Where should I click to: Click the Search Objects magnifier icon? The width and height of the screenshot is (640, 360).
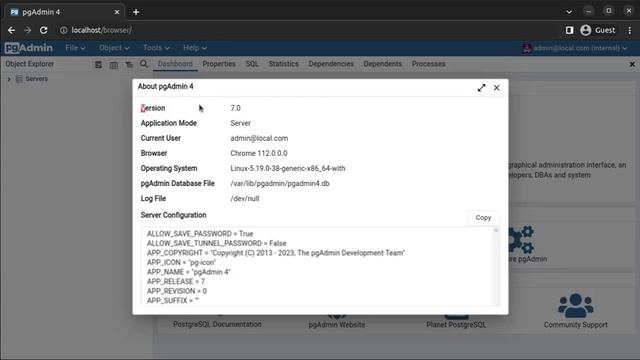(x=144, y=64)
